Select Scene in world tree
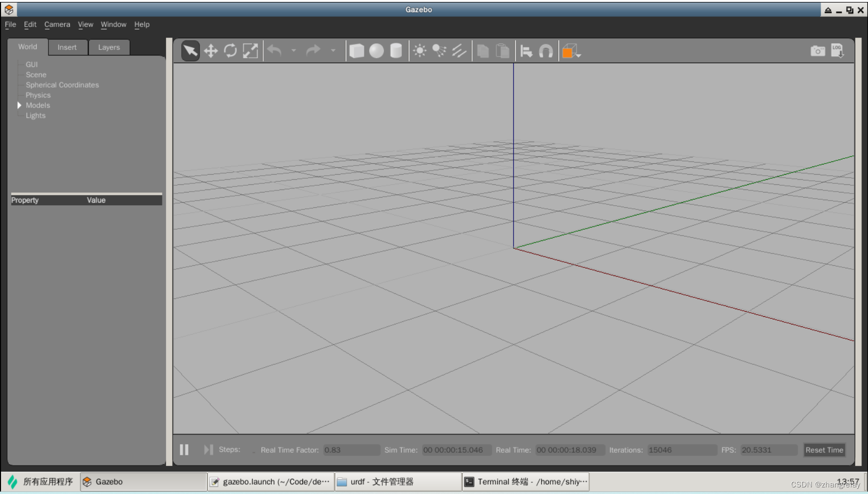 [36, 75]
